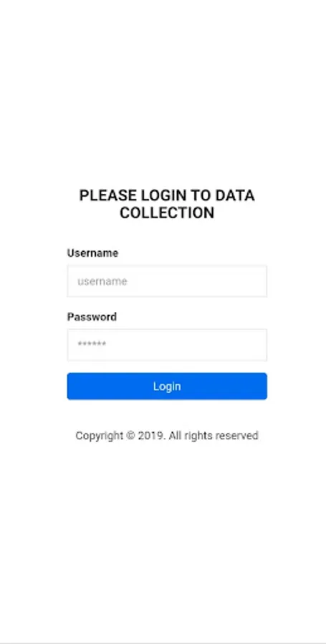Click the Username input field

[167, 281]
